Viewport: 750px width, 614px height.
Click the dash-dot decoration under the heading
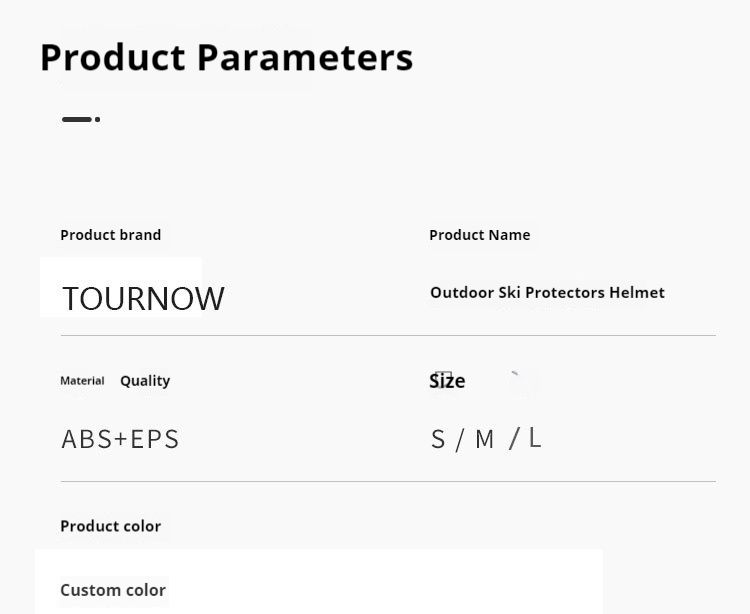click(x=80, y=119)
